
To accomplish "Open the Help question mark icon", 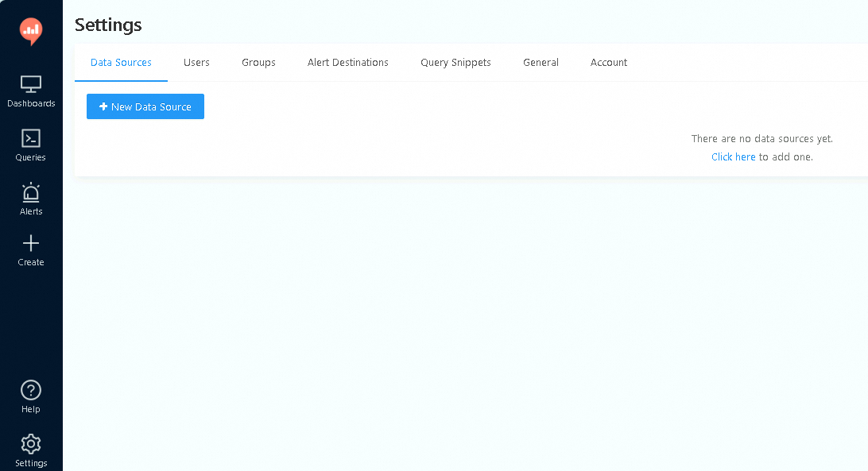I will coord(31,390).
